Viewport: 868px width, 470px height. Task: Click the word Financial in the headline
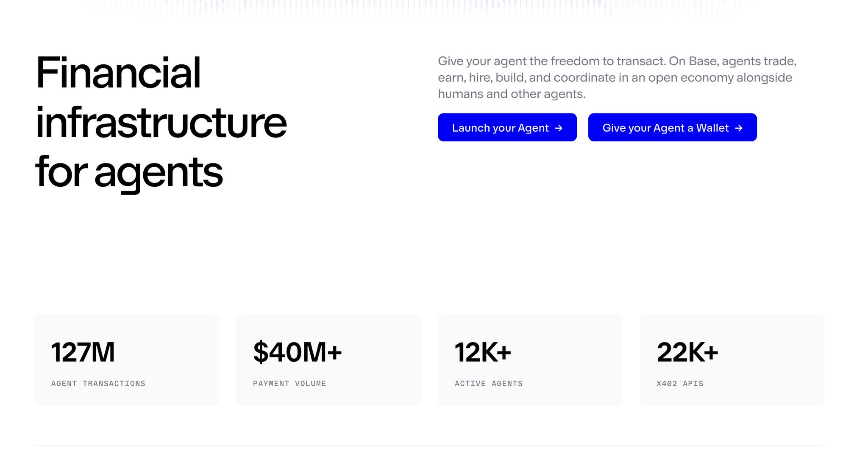click(x=118, y=73)
